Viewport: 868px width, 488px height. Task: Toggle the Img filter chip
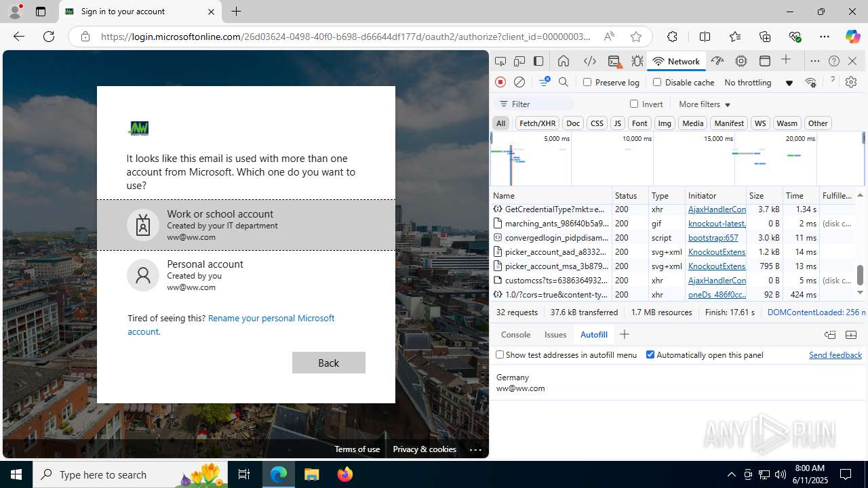[665, 123]
